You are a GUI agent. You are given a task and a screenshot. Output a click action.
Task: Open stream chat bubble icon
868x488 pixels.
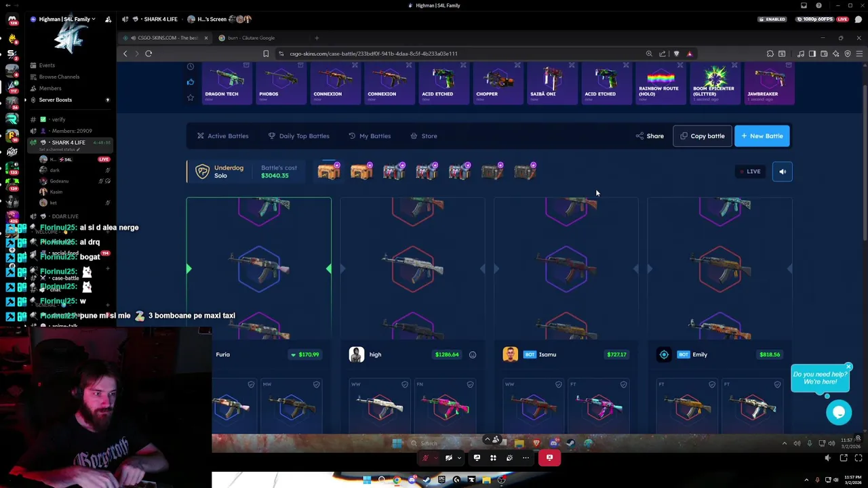pos(859,19)
